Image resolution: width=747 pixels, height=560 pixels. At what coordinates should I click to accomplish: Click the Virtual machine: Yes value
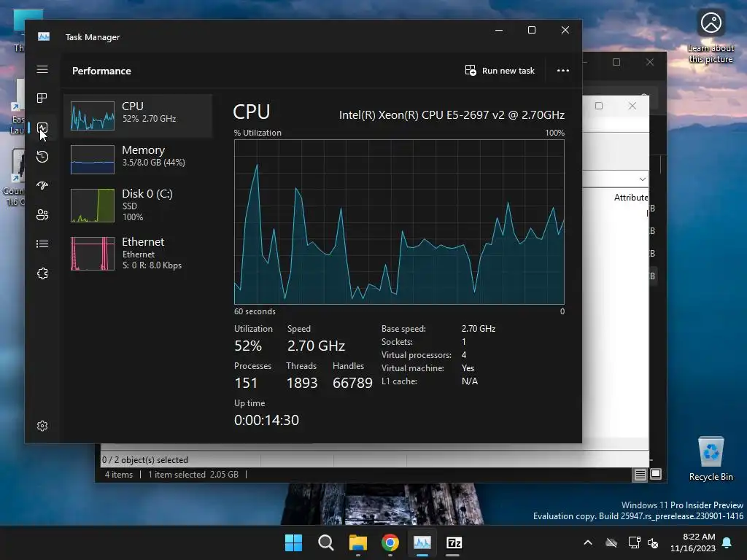pos(468,368)
